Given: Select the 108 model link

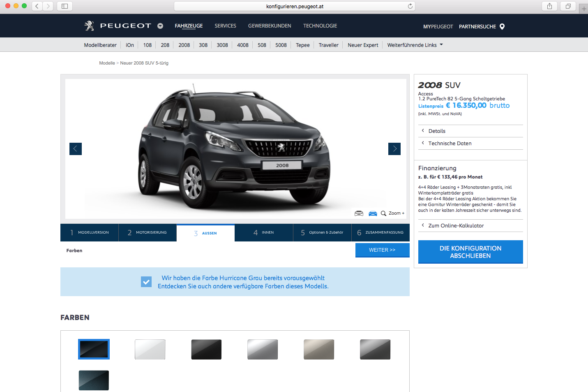Looking at the screenshot, I should point(148,45).
